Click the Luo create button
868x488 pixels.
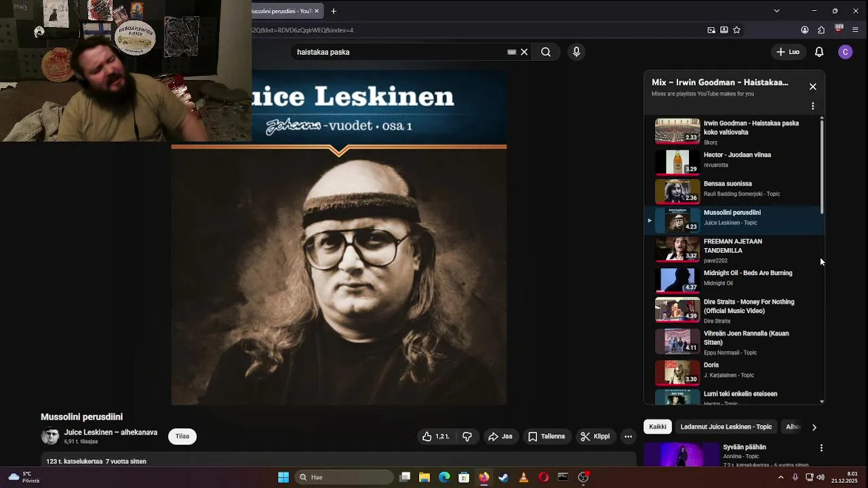click(788, 52)
